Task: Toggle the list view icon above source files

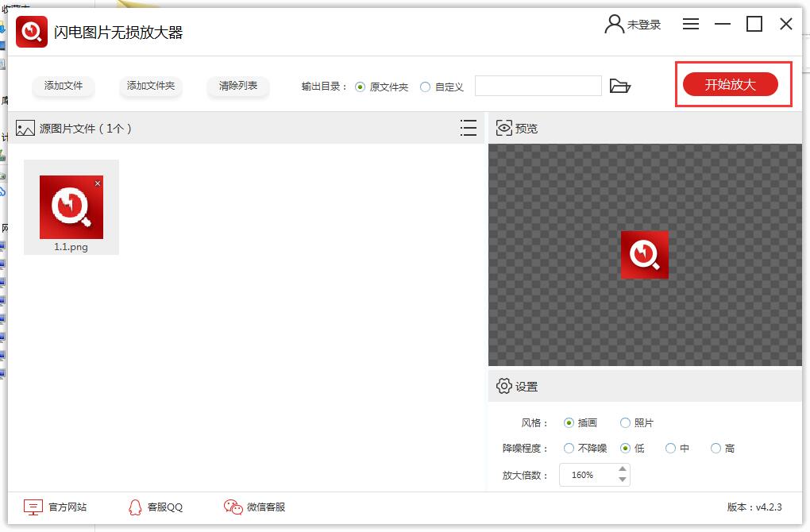Action: click(x=469, y=127)
